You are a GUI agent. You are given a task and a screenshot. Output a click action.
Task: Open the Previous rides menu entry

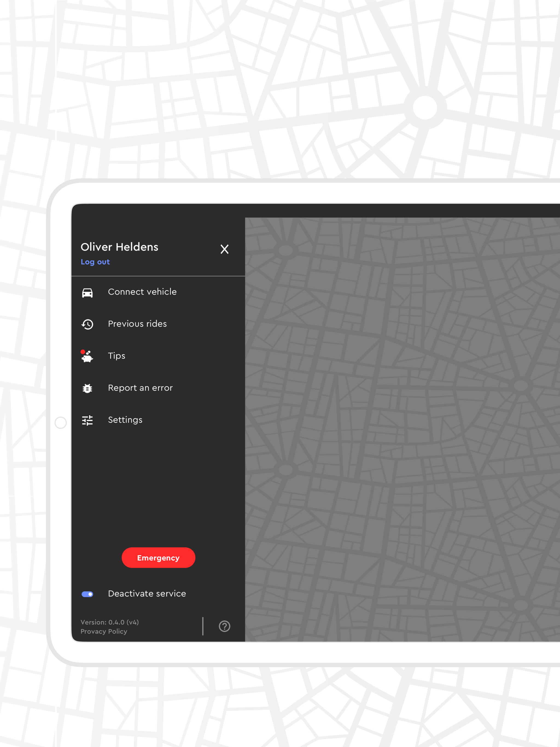(158, 324)
